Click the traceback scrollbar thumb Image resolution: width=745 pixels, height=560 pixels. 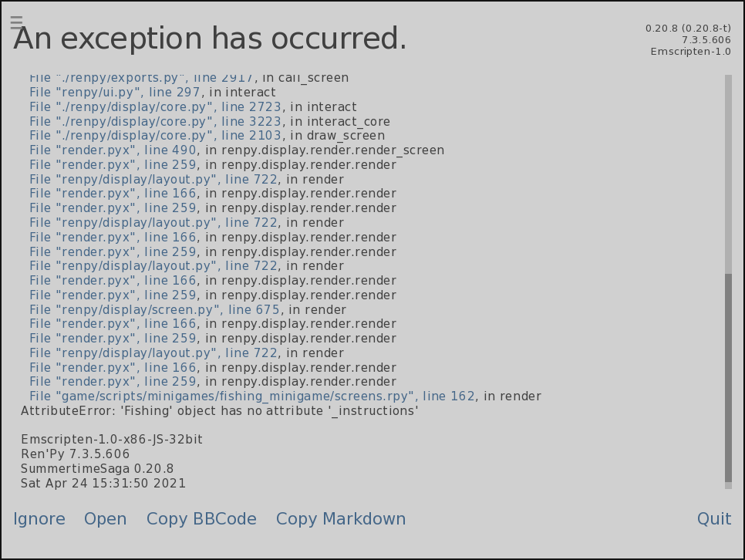pos(728,378)
